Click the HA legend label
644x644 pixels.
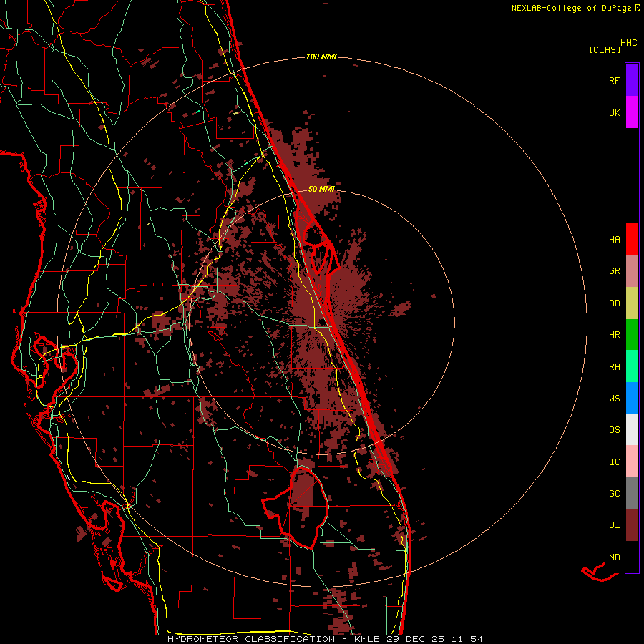coord(614,240)
